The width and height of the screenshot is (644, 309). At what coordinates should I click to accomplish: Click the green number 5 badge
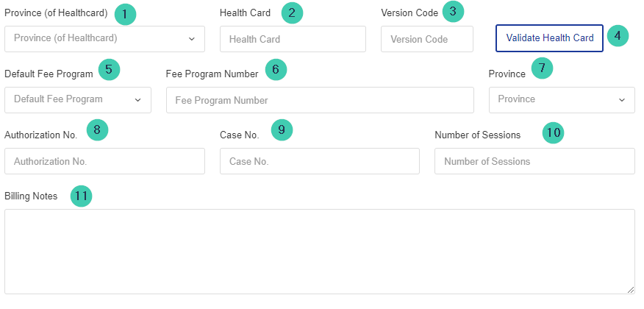pos(109,69)
